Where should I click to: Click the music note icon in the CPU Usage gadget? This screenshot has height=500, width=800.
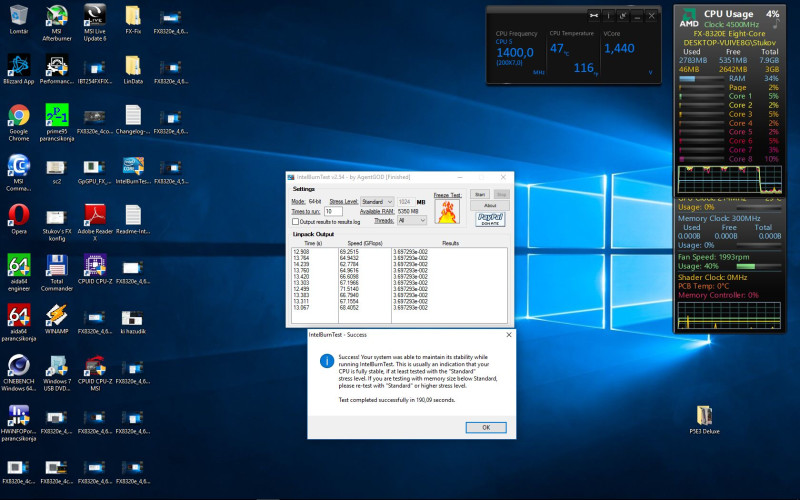[x=776, y=23]
